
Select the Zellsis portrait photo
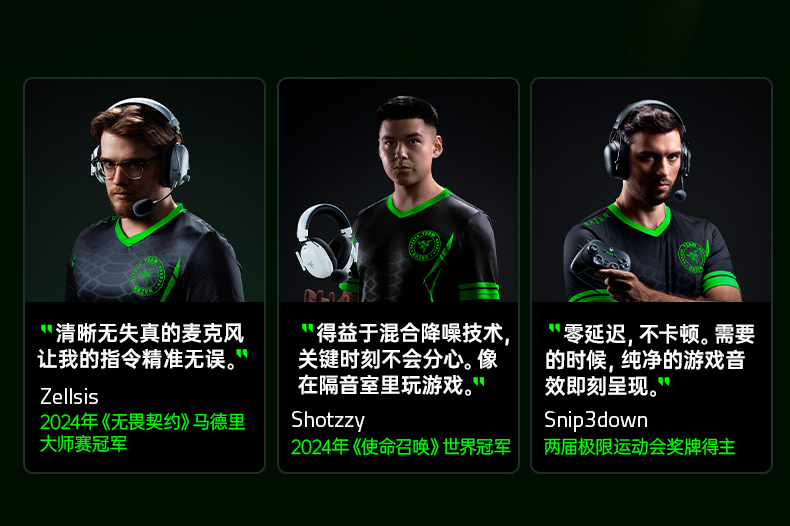click(145, 190)
